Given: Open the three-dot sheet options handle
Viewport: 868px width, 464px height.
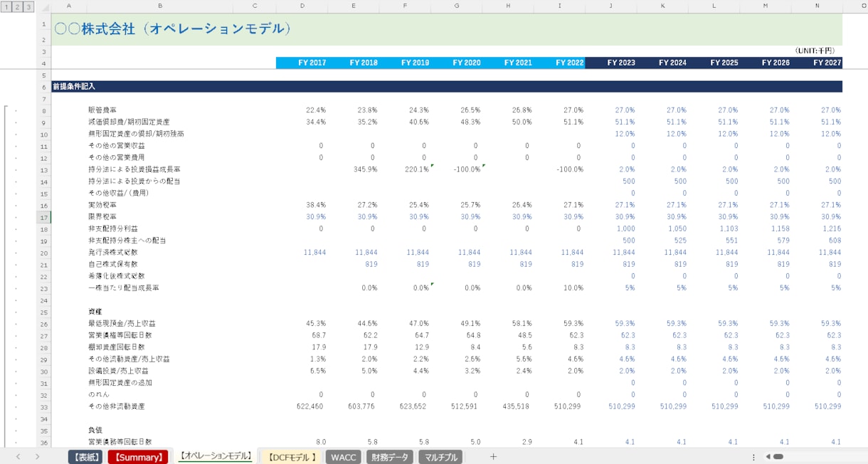Looking at the screenshot, I should tap(753, 457).
